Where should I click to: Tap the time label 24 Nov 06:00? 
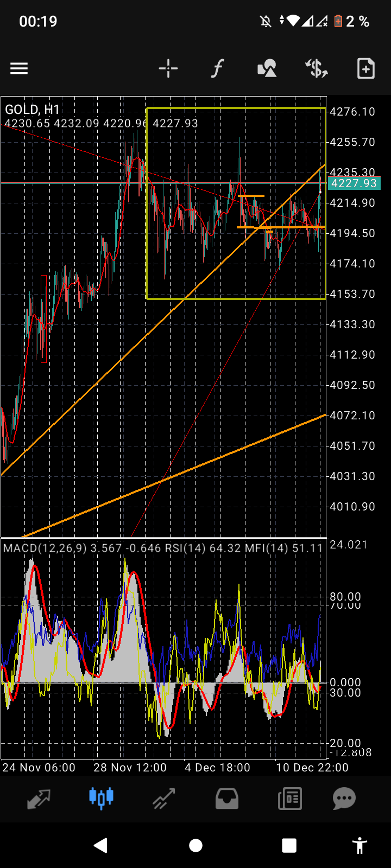(39, 768)
